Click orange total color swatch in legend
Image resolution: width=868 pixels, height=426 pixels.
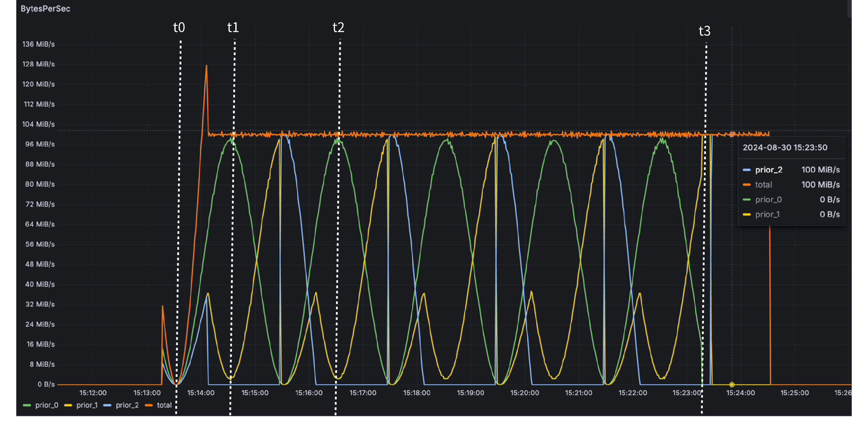click(149, 405)
